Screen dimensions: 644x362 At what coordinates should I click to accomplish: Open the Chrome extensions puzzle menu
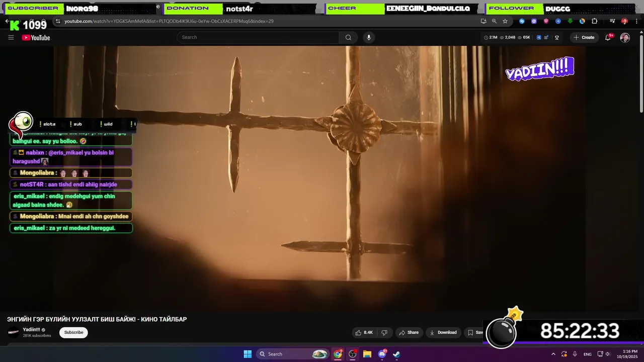595,21
